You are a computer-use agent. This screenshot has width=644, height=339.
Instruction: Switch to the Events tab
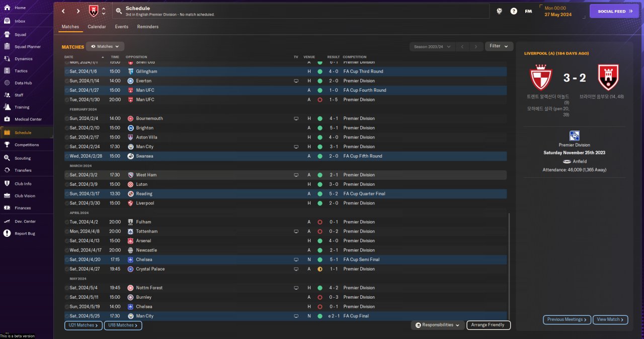tap(121, 27)
